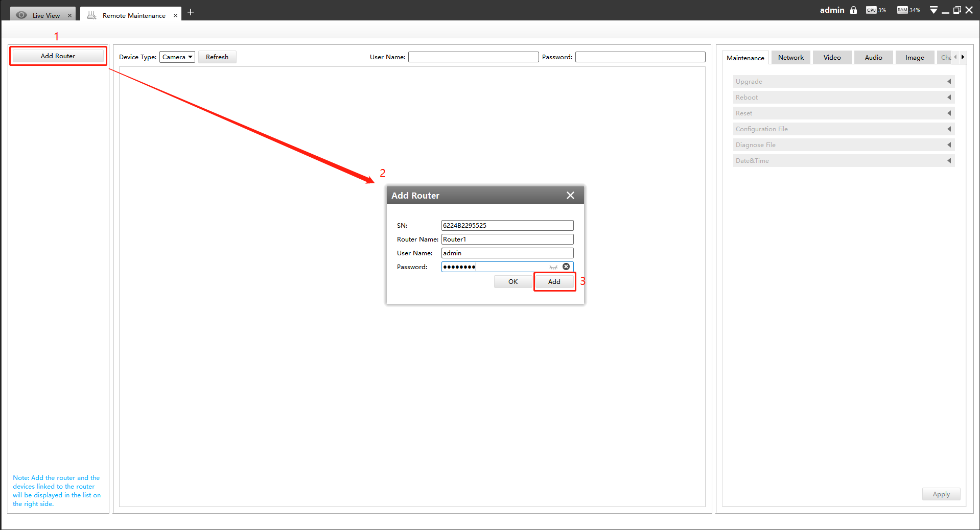980x530 pixels.
Task: Close the Remote Maintenance tab
Action: (175, 15)
